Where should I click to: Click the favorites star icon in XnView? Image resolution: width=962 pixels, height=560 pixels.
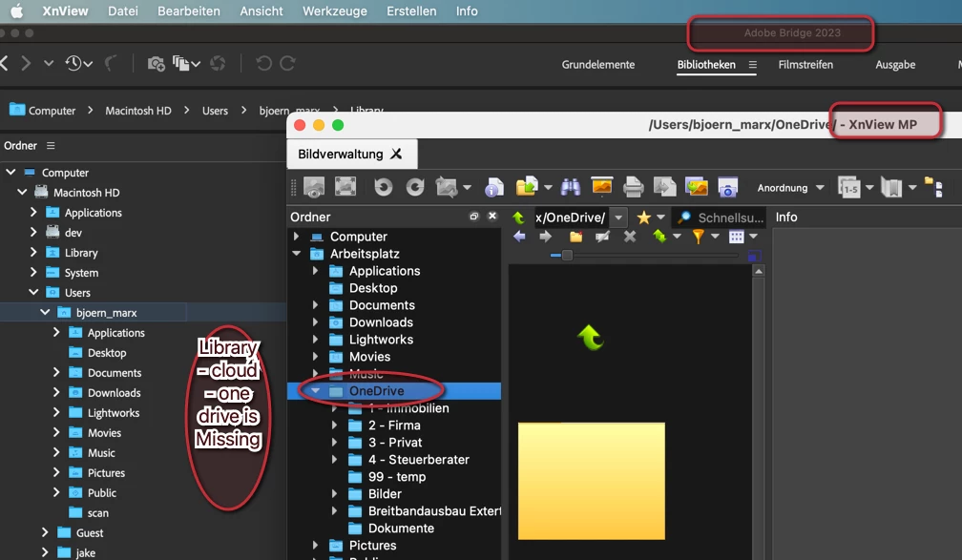643,218
